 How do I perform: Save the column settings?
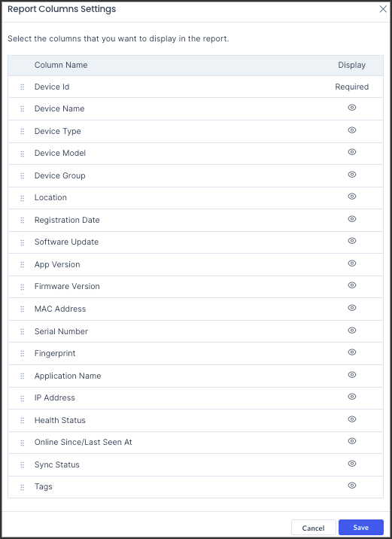361,528
